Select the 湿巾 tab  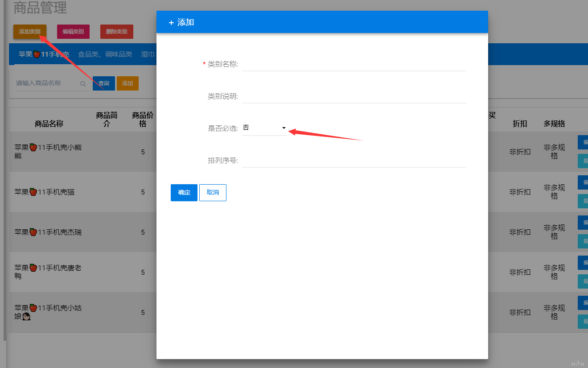pos(148,54)
